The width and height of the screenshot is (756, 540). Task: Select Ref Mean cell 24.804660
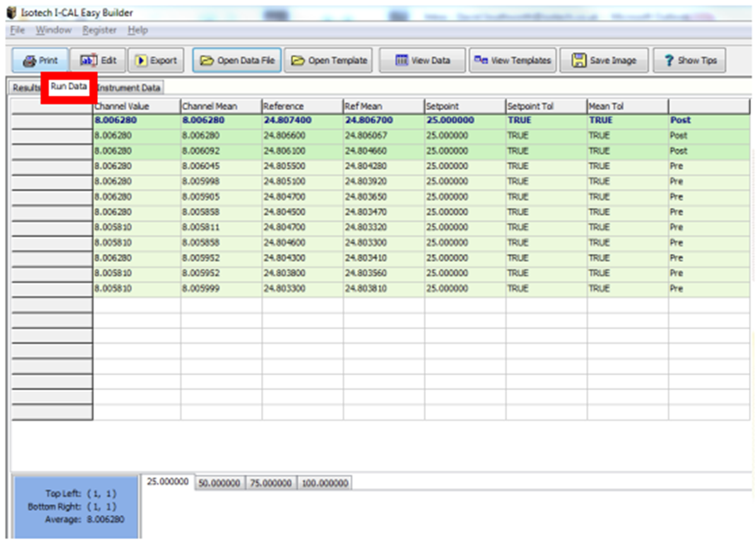click(384, 151)
